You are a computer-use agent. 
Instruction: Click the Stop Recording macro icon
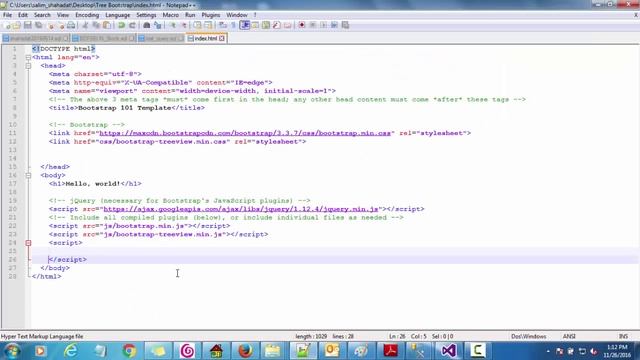313,25
